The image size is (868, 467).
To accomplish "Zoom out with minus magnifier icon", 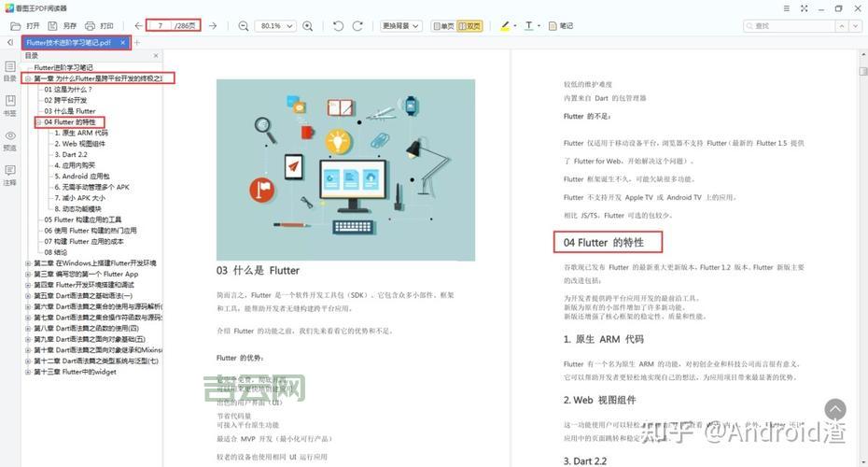I will coord(243,26).
